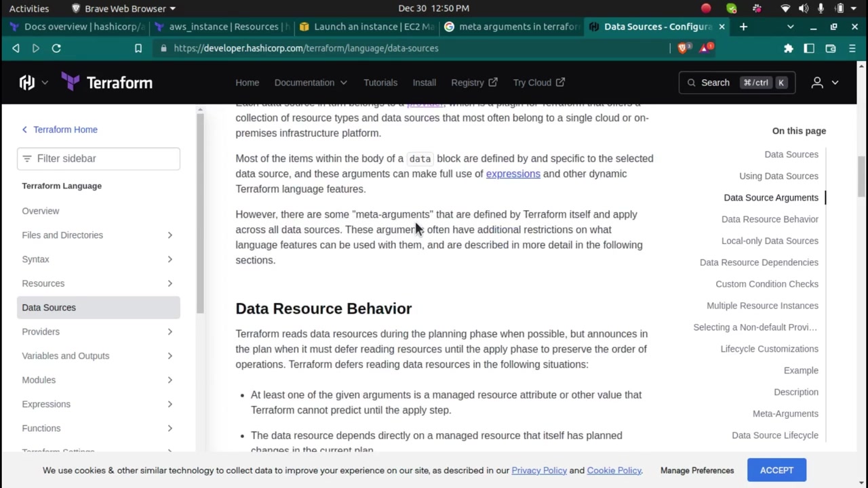
Task: Expand Syntax sidebar section
Action: pyautogui.click(x=170, y=259)
